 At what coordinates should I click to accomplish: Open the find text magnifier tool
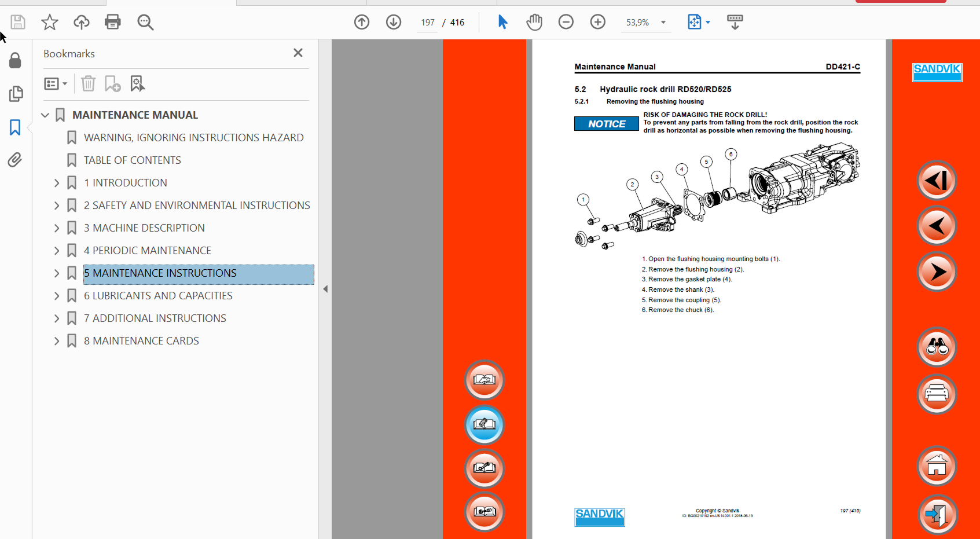(x=145, y=23)
